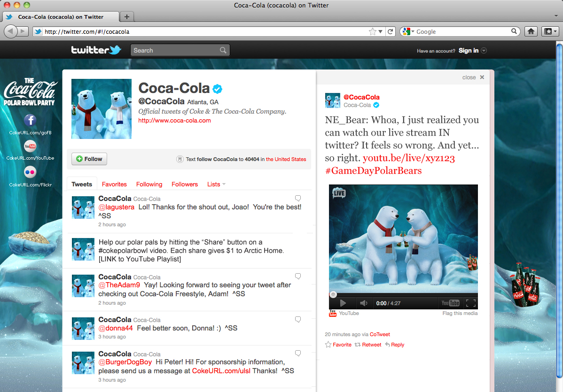The width and height of the screenshot is (563, 392).
Task: Open youtu.be/live/xyz123 link
Action: (x=408, y=158)
